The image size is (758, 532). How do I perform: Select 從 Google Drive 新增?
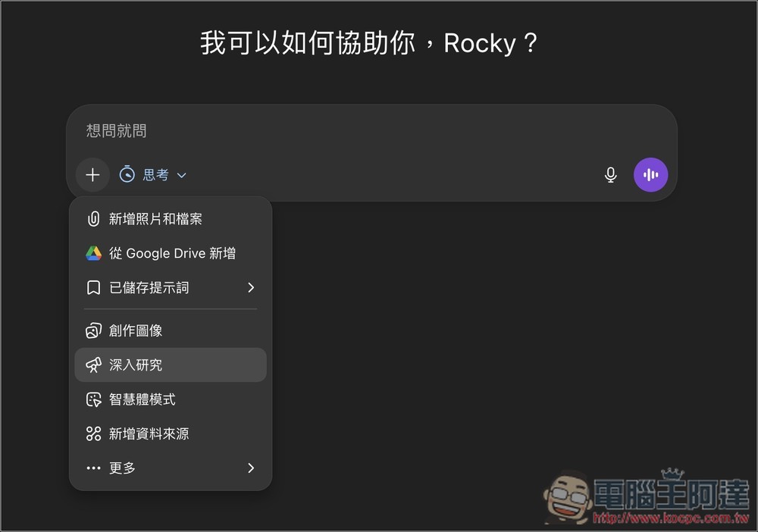171,252
